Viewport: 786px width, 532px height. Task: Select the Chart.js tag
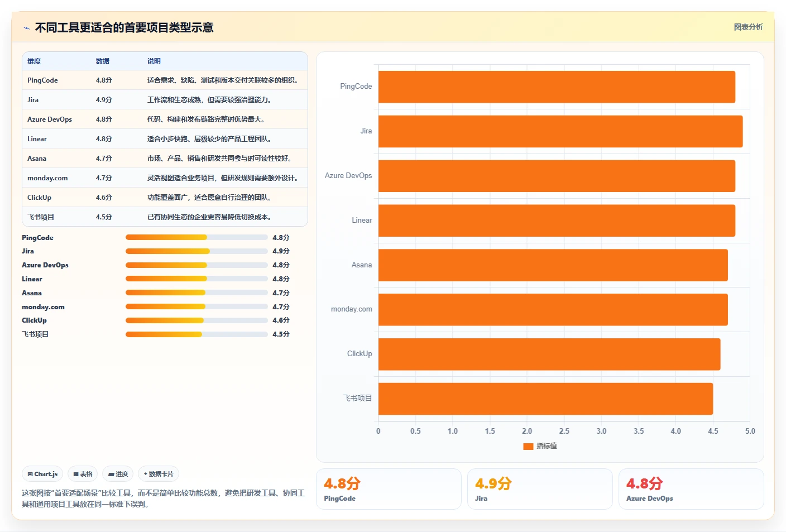tap(42, 474)
